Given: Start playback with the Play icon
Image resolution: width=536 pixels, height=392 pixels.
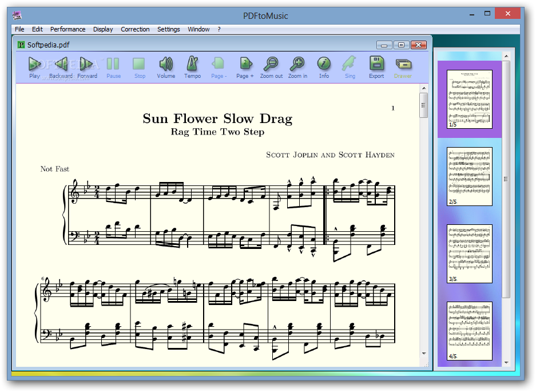Looking at the screenshot, I should pos(34,64).
